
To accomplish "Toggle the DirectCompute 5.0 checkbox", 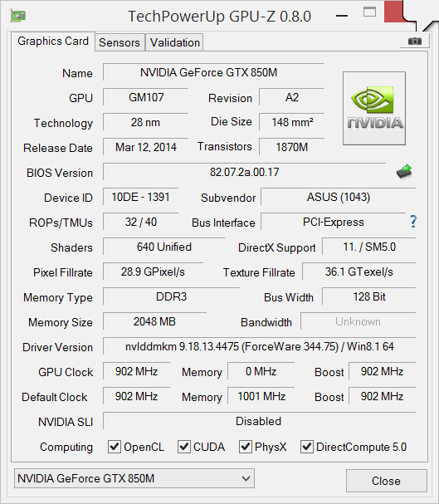I will point(307,447).
